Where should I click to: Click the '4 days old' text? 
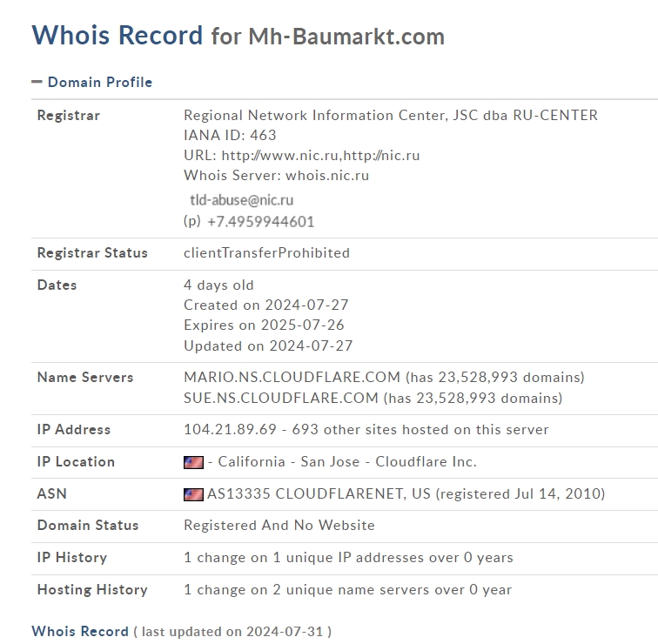point(218,285)
